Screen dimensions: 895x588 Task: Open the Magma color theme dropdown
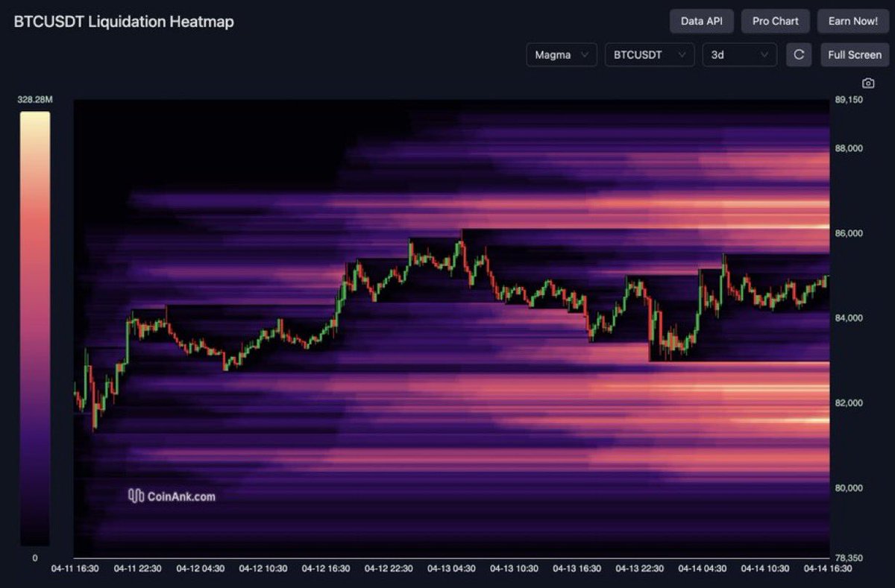click(562, 54)
